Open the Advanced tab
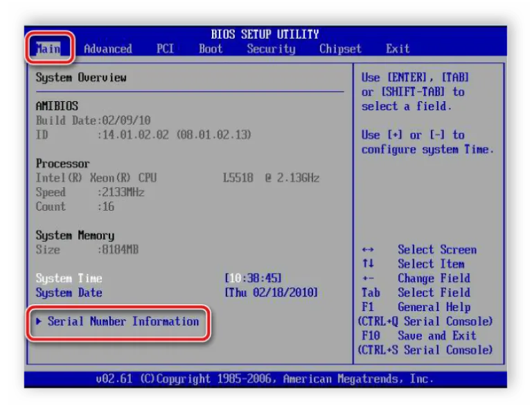The width and height of the screenshot is (532, 413). (108, 49)
